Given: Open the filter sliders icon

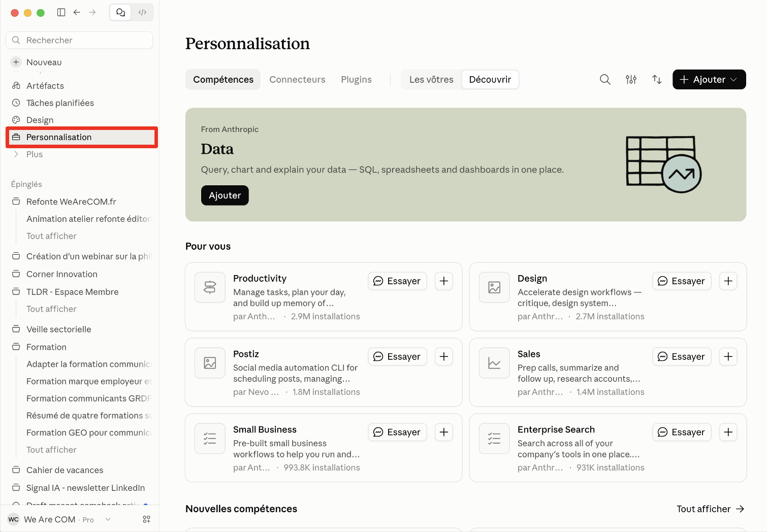Looking at the screenshot, I should (x=631, y=80).
